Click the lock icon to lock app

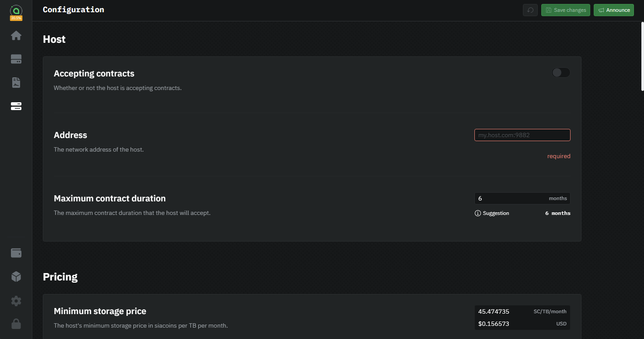click(16, 324)
